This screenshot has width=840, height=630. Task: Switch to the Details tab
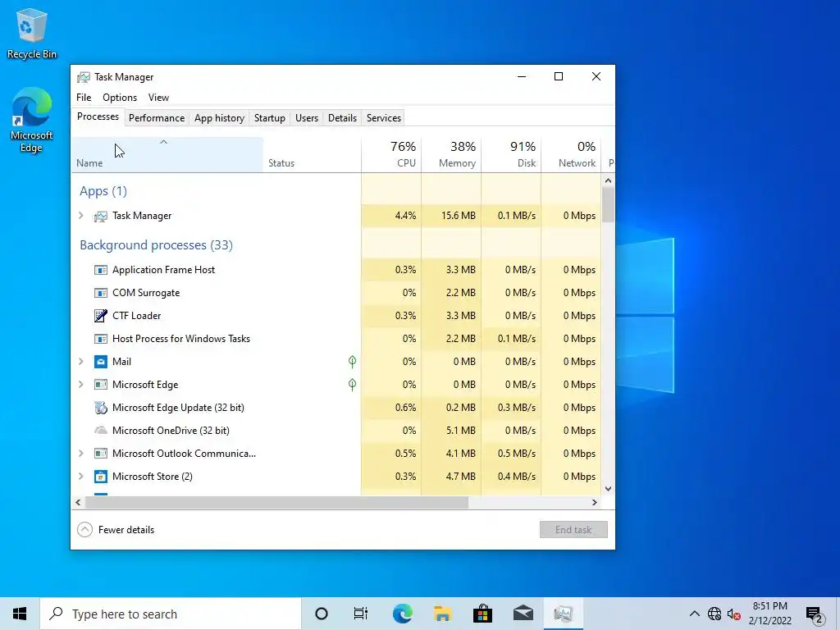coord(342,118)
